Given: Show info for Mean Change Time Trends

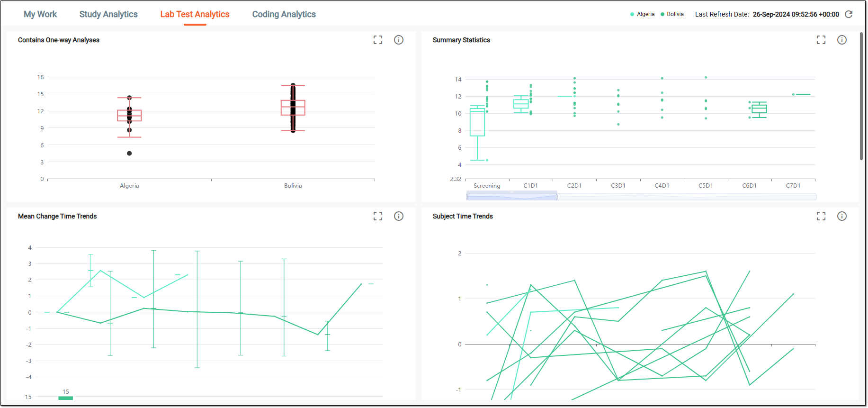Looking at the screenshot, I should pos(399,216).
